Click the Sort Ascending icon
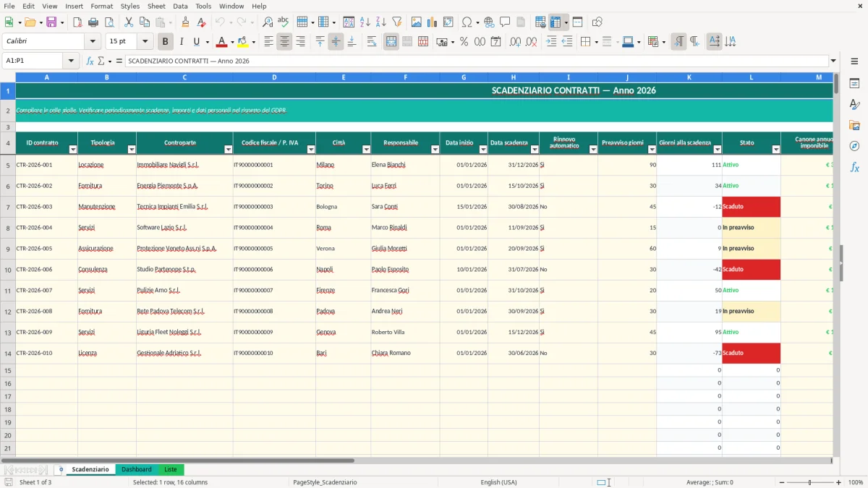 (x=365, y=22)
